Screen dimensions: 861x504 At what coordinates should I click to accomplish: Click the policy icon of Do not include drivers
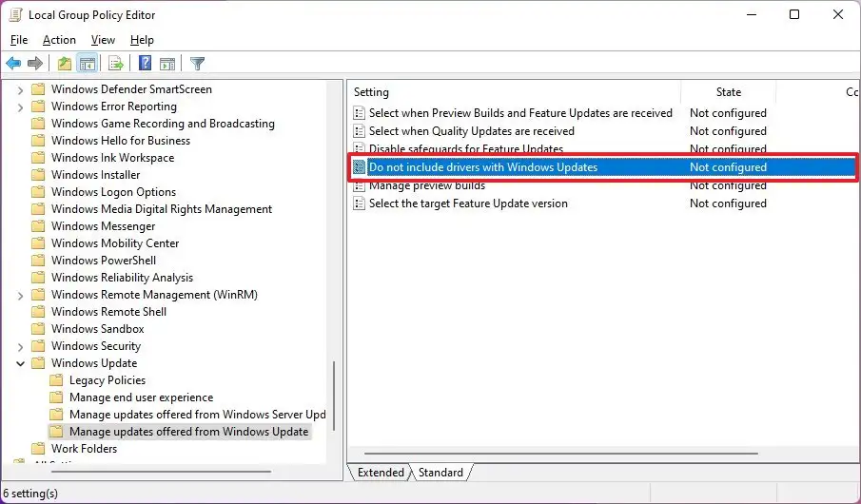tap(359, 167)
